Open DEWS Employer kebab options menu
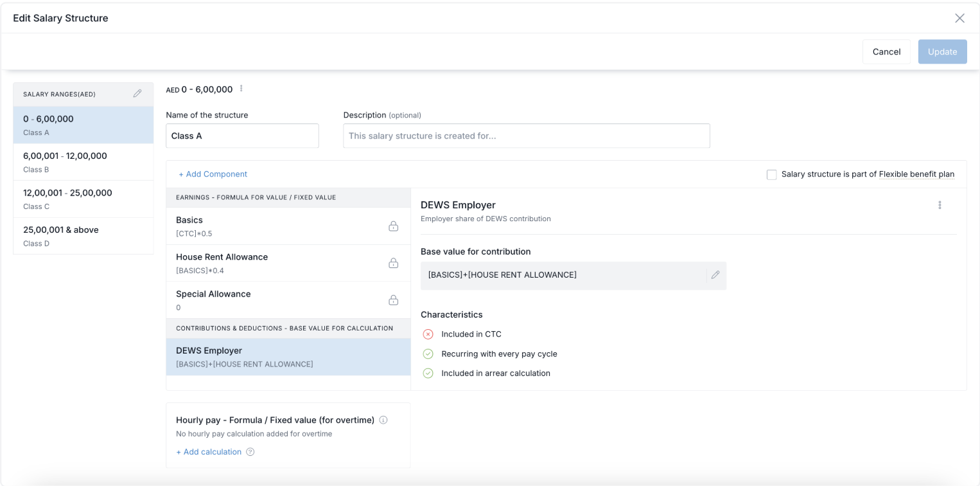 [x=940, y=205]
